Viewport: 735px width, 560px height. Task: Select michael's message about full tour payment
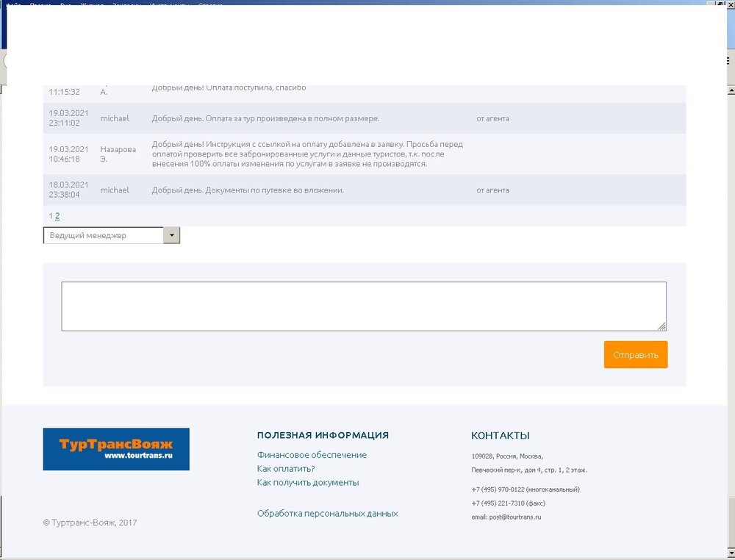coord(265,118)
